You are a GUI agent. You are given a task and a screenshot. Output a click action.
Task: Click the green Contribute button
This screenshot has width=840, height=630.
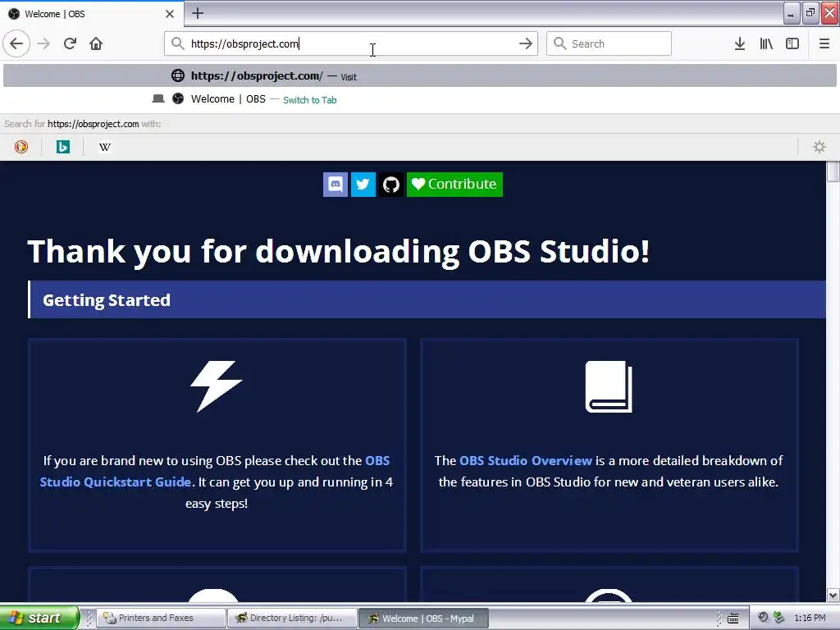[x=454, y=185]
